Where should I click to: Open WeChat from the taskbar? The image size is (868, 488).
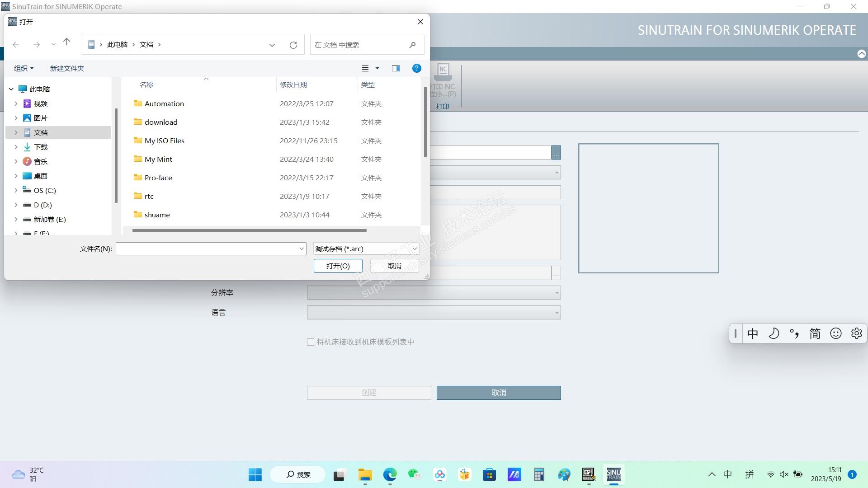tap(414, 474)
